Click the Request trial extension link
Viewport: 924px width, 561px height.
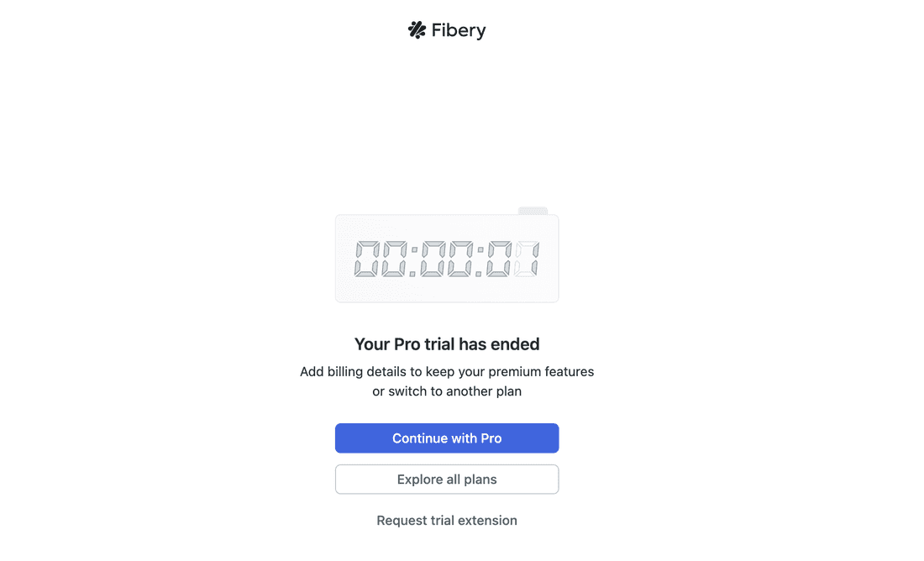coord(446,520)
